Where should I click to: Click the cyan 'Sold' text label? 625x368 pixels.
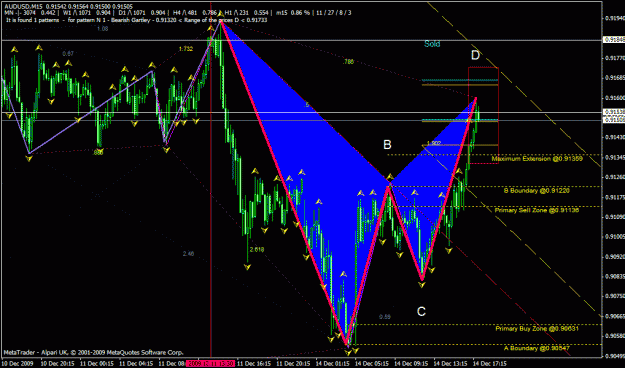click(x=432, y=44)
